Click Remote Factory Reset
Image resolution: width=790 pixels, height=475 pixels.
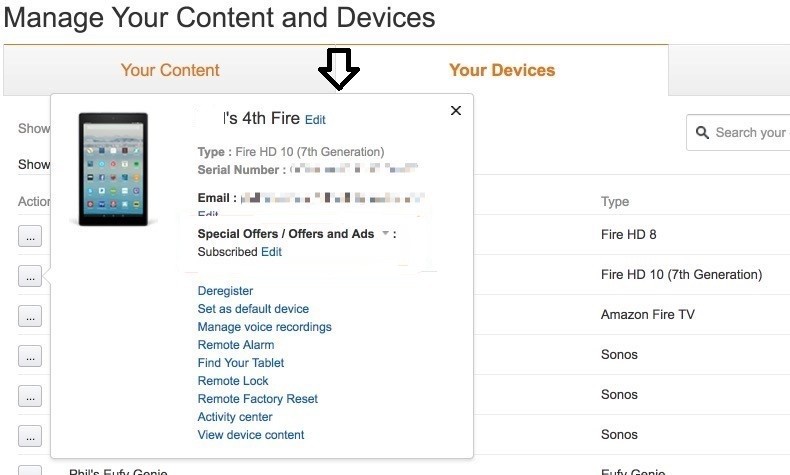click(x=257, y=399)
